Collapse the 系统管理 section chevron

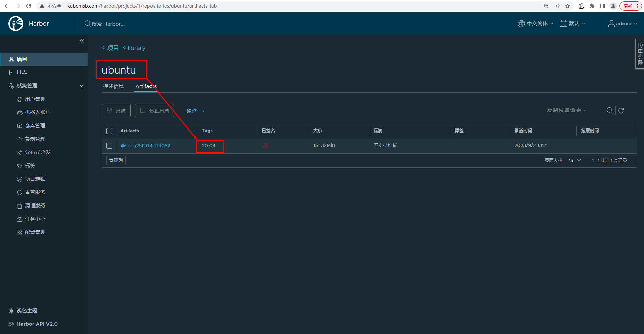click(x=81, y=86)
